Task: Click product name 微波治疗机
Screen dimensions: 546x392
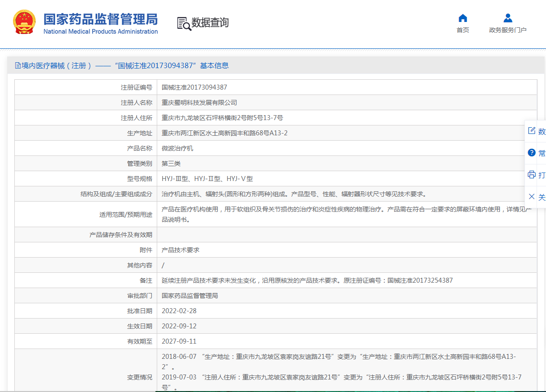Action: [177, 148]
